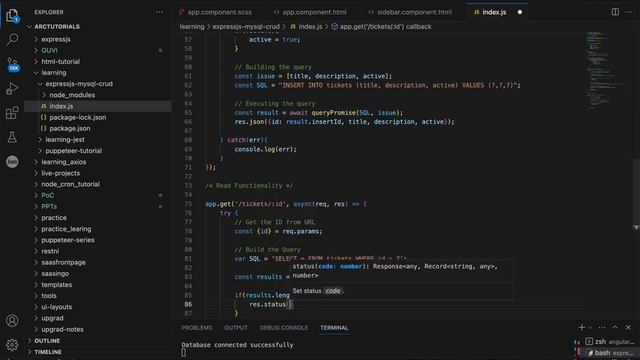Close the terminal panel
Viewport: 640px width, 360px height.
[x=629, y=327]
